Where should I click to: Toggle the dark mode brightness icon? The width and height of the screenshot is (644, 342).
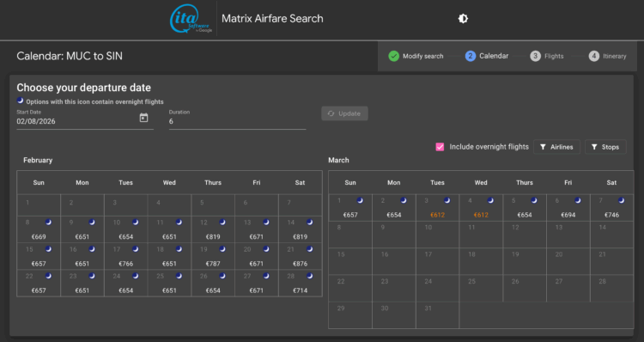pos(463,19)
